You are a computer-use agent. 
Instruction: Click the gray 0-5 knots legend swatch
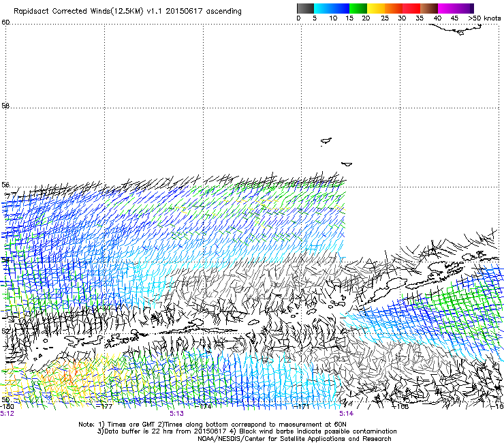coord(305,8)
